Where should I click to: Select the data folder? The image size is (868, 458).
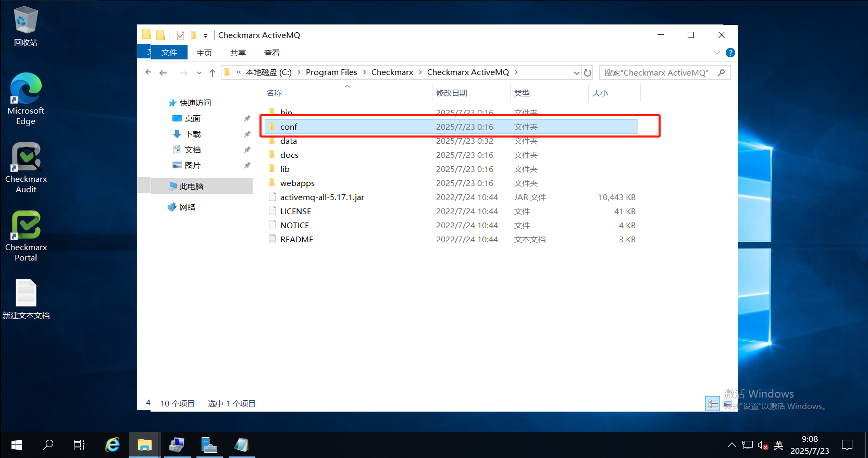pos(452,141)
